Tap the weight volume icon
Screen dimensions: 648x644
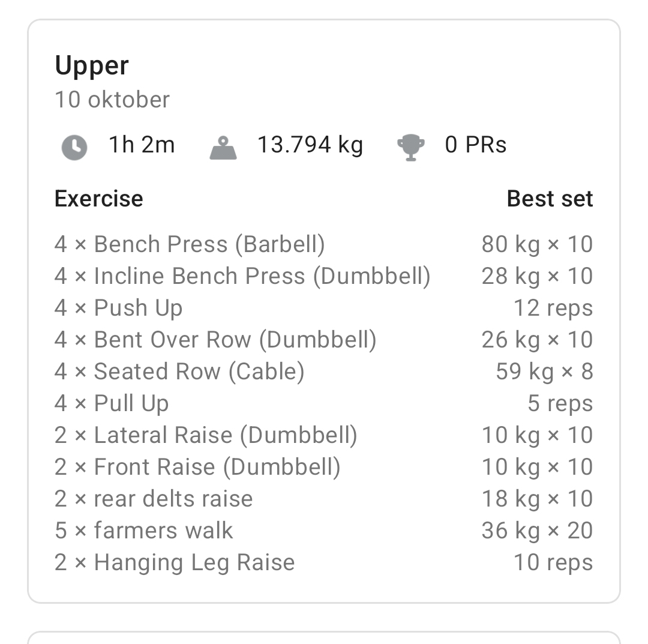[223, 148]
